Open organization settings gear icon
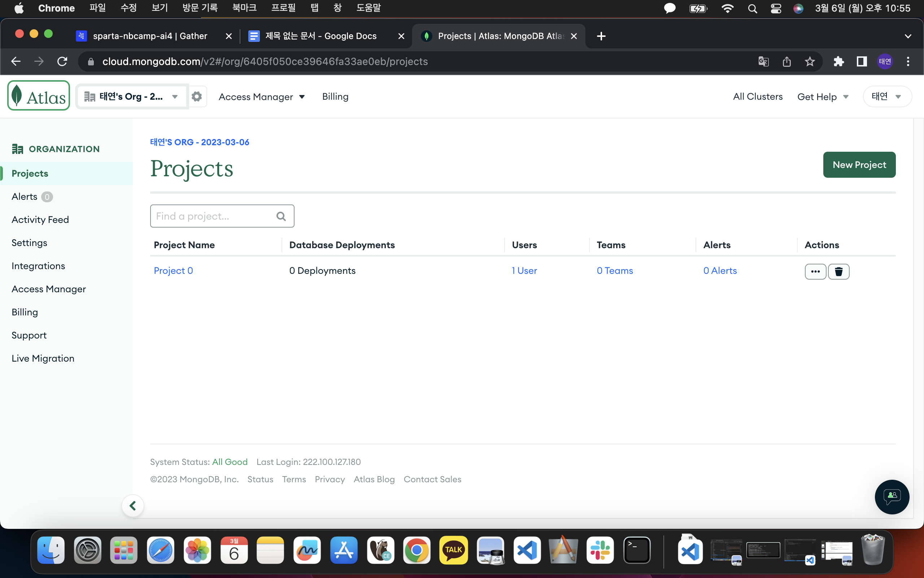The image size is (924, 578). 197,97
